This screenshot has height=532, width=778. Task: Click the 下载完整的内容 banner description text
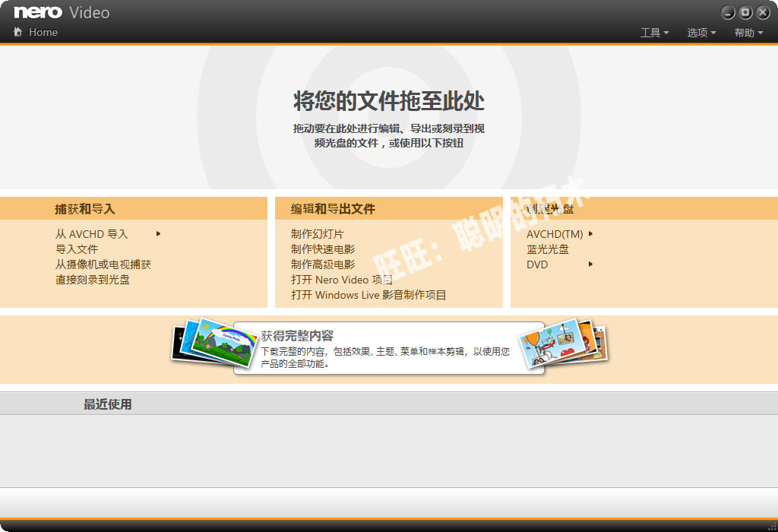pyautogui.click(x=385, y=357)
